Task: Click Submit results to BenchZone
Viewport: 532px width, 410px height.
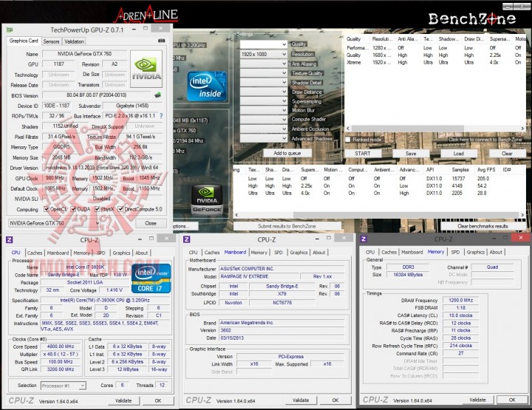Action: pos(287,226)
